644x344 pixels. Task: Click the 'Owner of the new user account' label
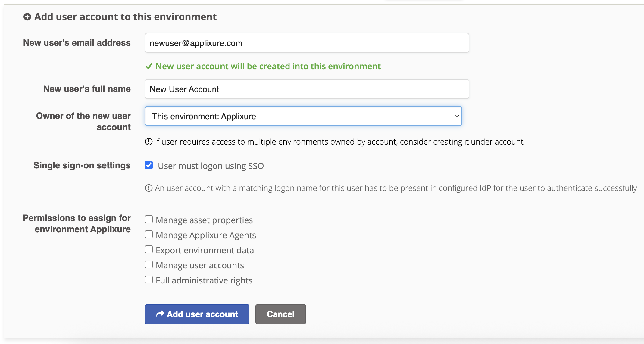(x=83, y=121)
